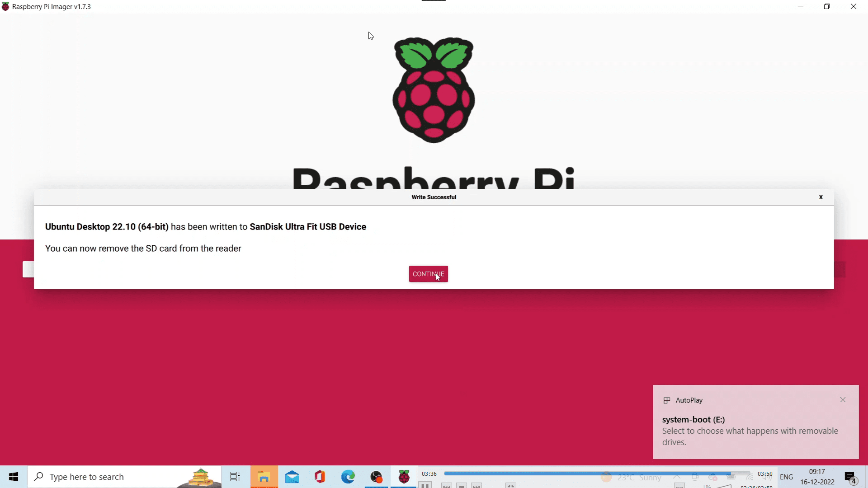Image resolution: width=868 pixels, height=488 pixels.
Task: Open the ENG language switcher
Action: 786,477
